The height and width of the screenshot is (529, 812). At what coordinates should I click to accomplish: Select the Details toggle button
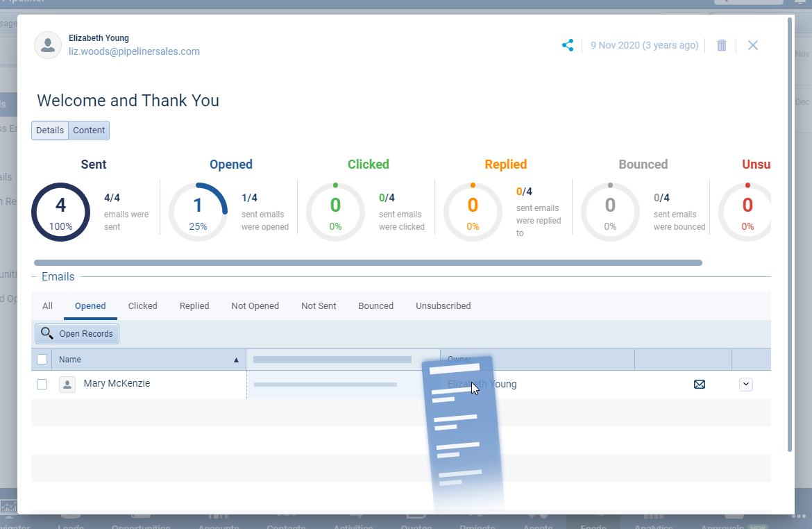pos(50,131)
